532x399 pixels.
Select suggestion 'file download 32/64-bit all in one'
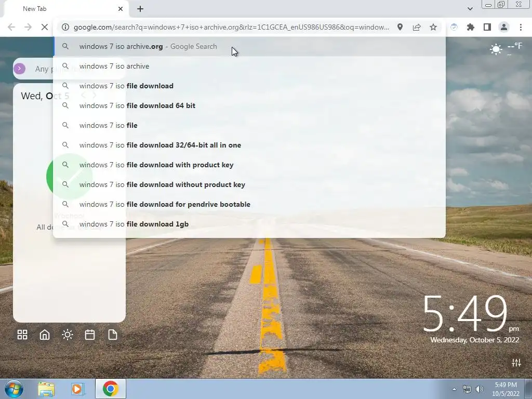[249, 145]
